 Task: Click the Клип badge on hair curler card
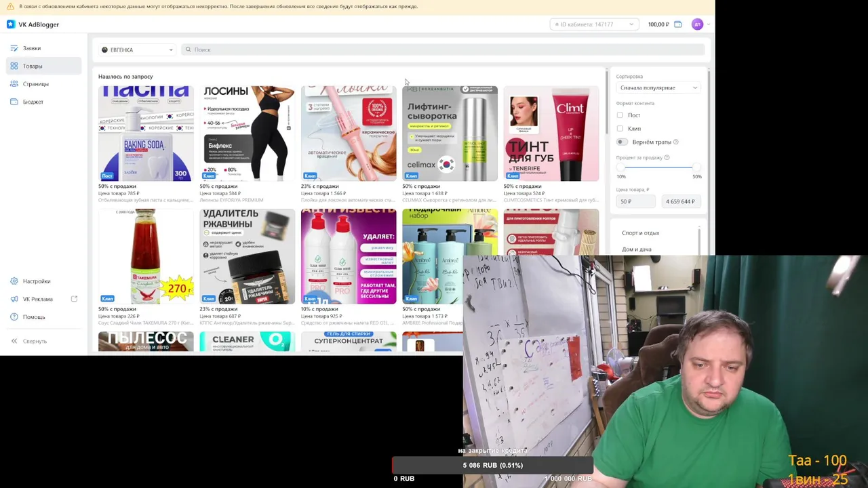click(x=310, y=176)
